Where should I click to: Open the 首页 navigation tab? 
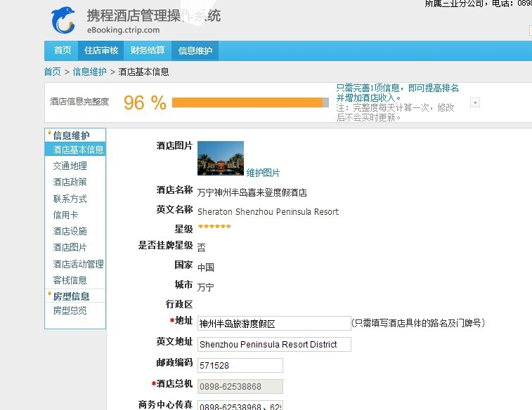(x=63, y=51)
